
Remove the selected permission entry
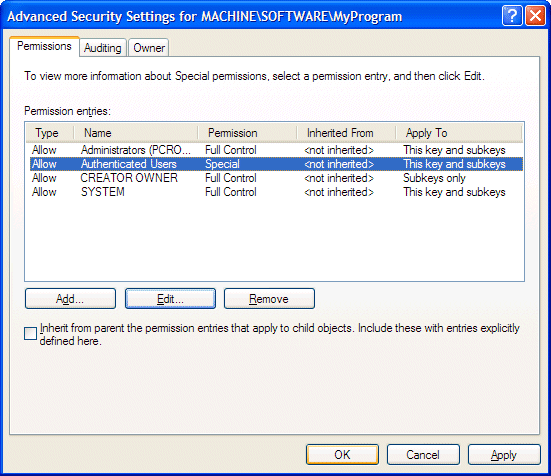269,299
